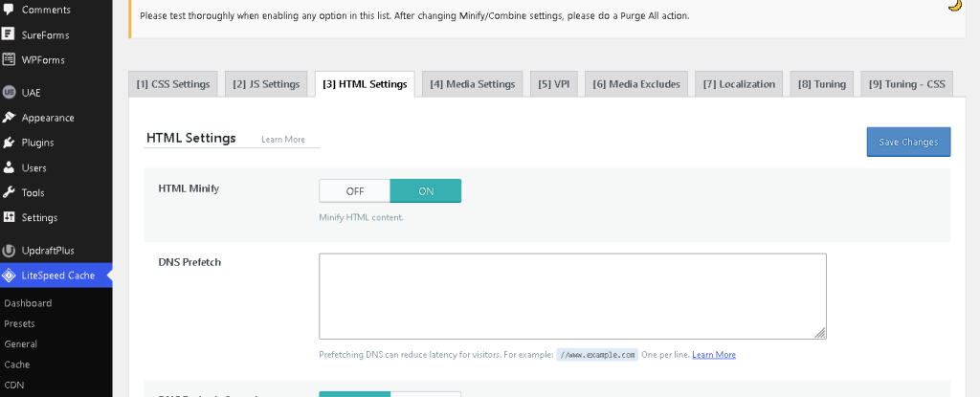Open the [8] Tuning tab
Viewport: 980px width, 397px height.
[822, 84]
